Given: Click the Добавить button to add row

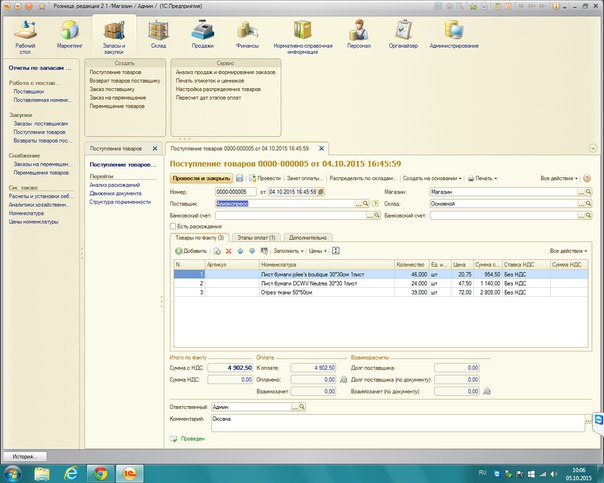Looking at the screenshot, I should pyautogui.click(x=191, y=250).
